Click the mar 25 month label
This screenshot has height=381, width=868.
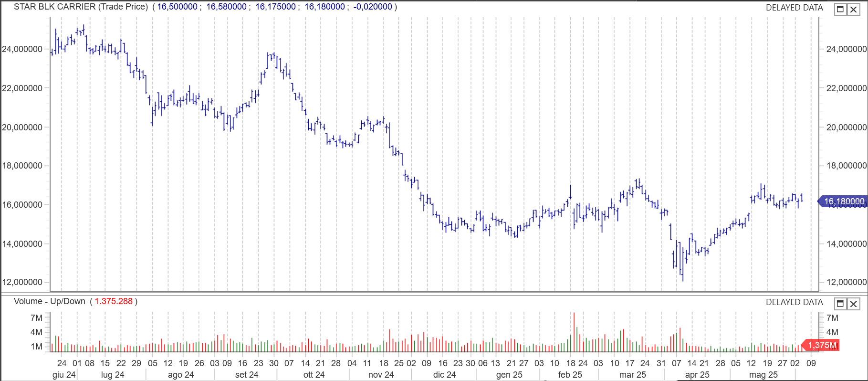(633, 375)
